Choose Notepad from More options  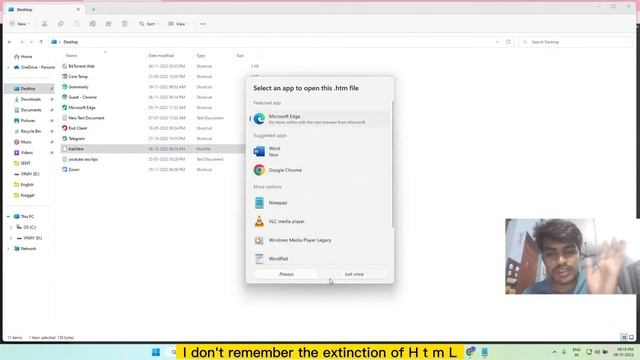319,203
